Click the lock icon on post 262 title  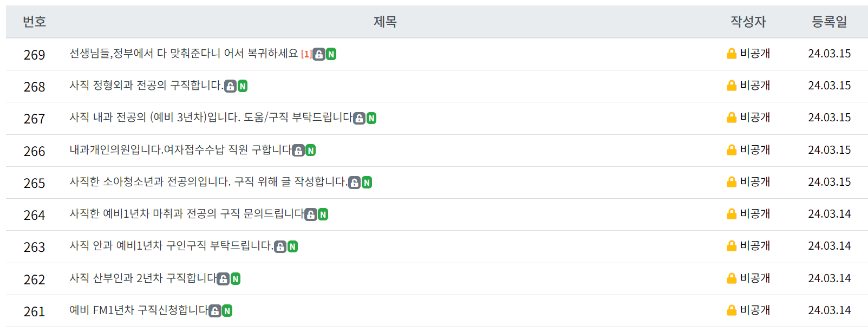point(223,279)
